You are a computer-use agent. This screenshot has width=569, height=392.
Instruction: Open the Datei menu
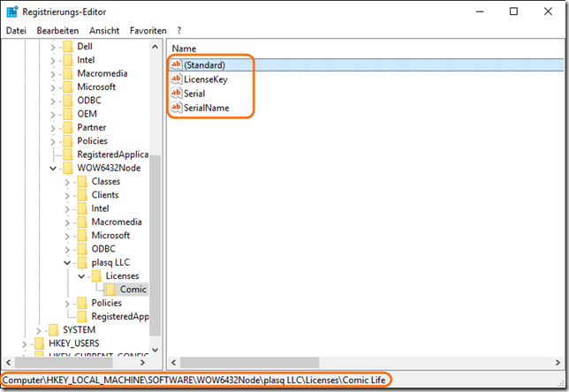tap(17, 30)
